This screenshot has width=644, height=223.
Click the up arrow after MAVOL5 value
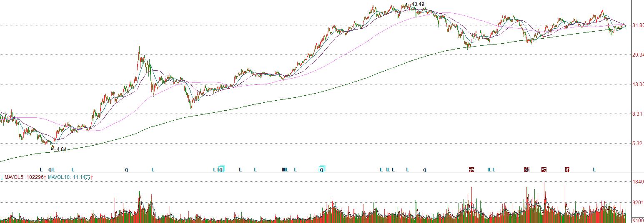point(45,178)
